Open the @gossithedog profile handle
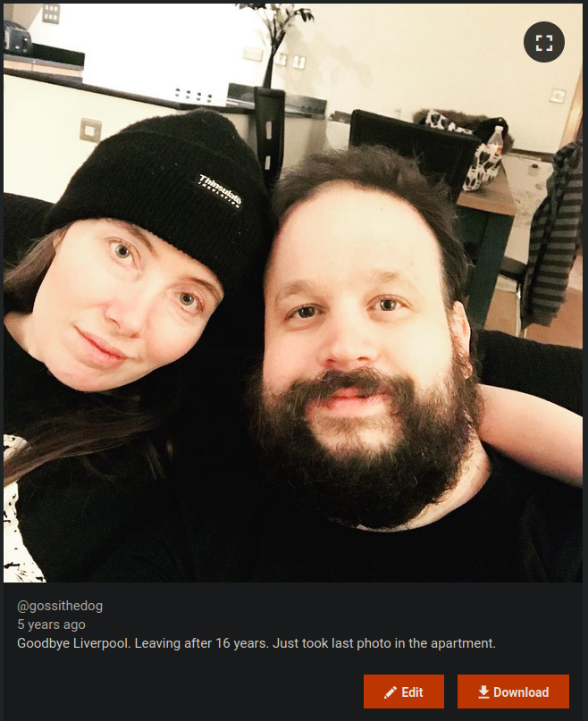Viewport: 588px width, 721px height. pyautogui.click(x=60, y=606)
